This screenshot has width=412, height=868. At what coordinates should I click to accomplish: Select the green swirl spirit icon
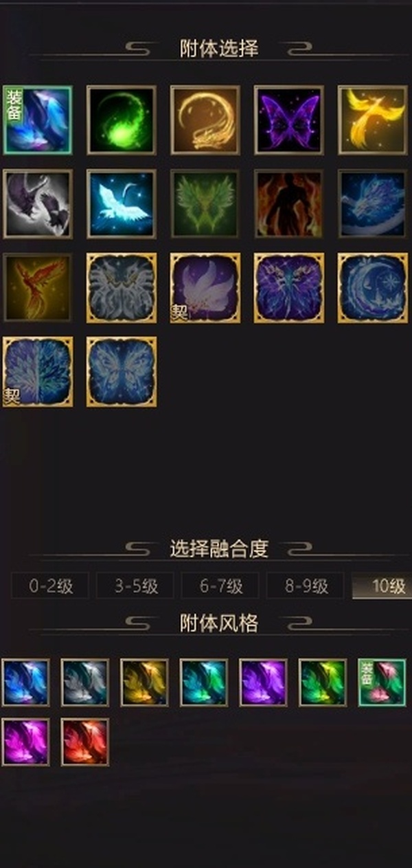tap(122, 120)
